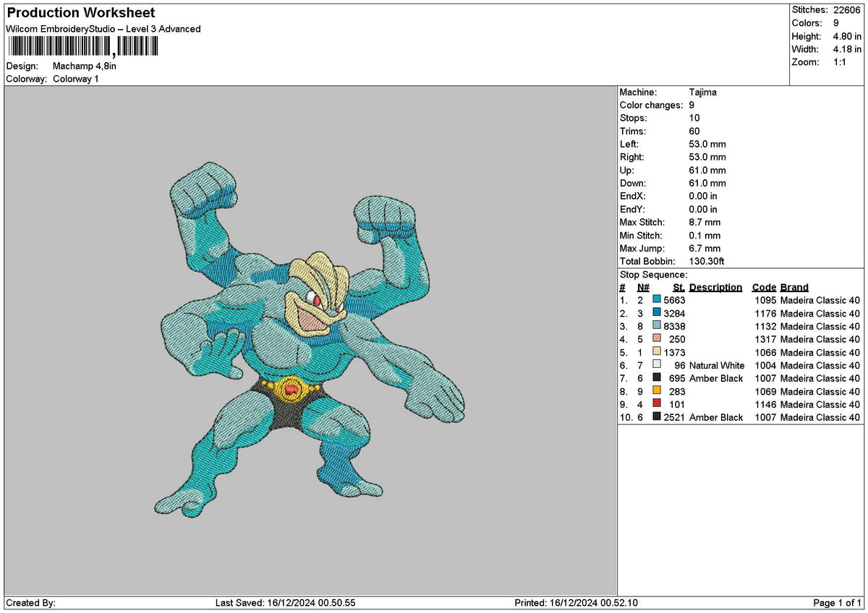The height and width of the screenshot is (613, 868).
Task: Click the Brand column header
Action: [x=794, y=287]
